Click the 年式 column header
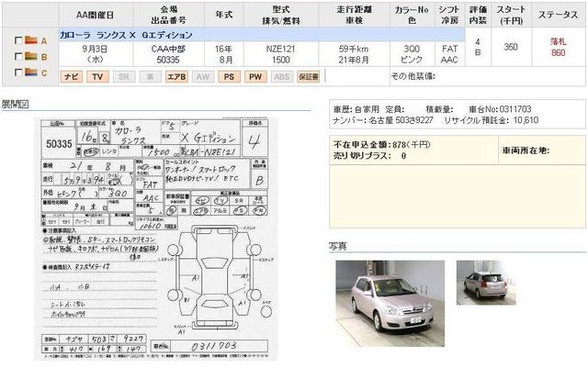588x368 pixels. pos(224,15)
